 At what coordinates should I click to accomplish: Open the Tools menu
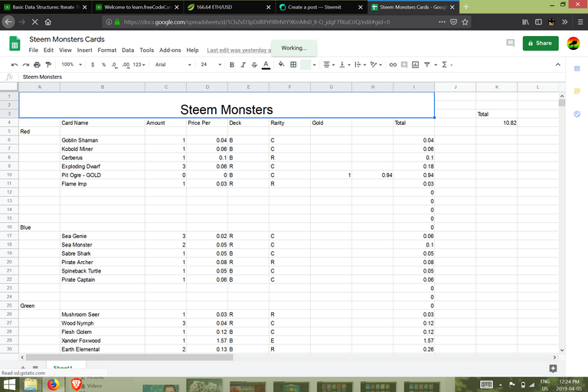147,50
